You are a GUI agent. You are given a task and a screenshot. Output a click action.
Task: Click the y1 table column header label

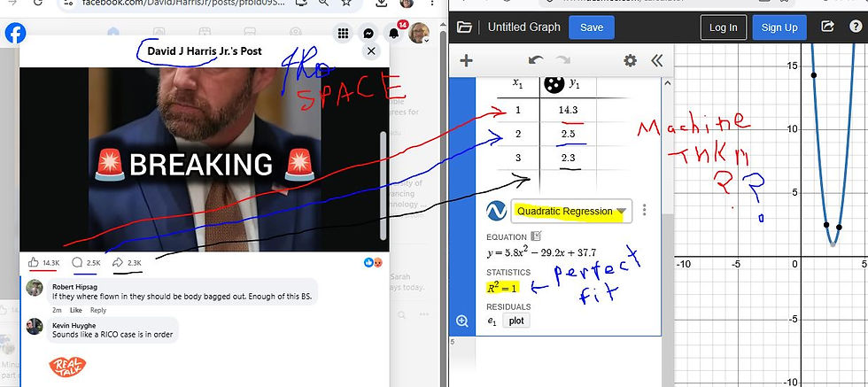[x=574, y=85]
